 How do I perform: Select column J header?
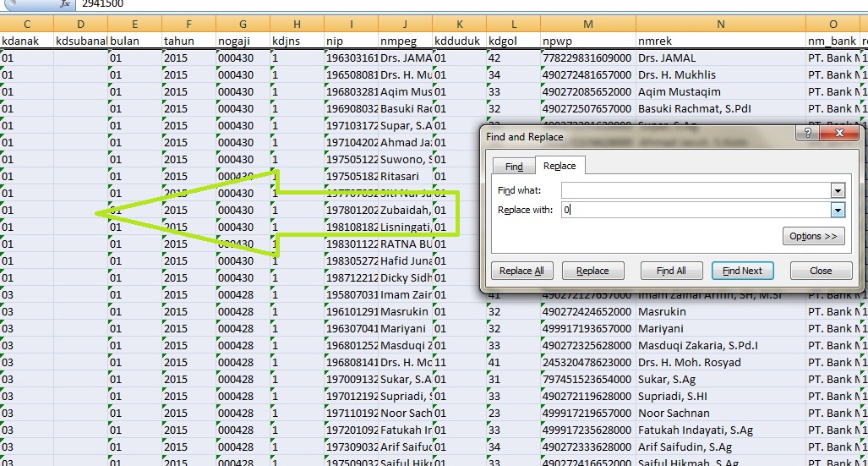point(405,24)
